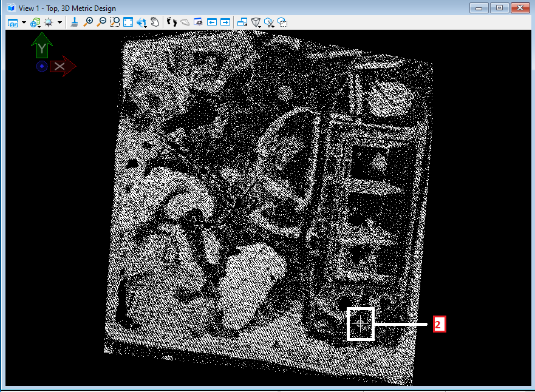Image resolution: width=535 pixels, height=392 pixels.
Task: Click the red callout label 2
Action: pos(439,325)
